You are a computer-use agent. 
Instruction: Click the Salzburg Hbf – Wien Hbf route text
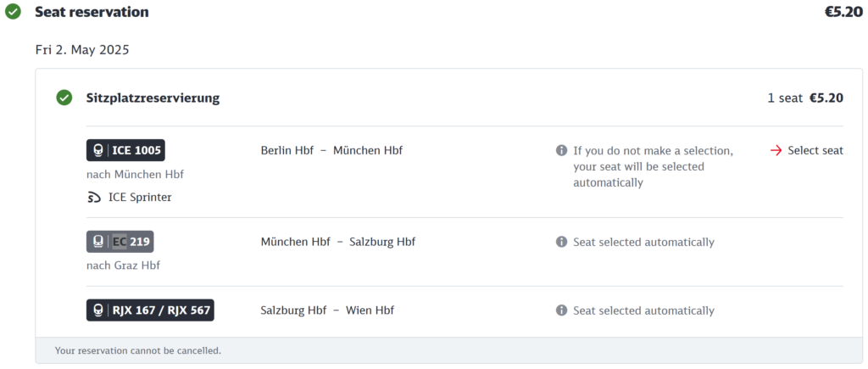point(327,310)
